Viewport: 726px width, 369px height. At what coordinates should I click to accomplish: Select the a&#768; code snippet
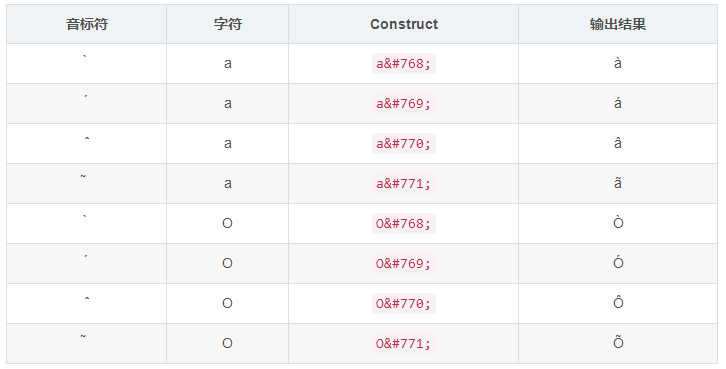coord(403,64)
